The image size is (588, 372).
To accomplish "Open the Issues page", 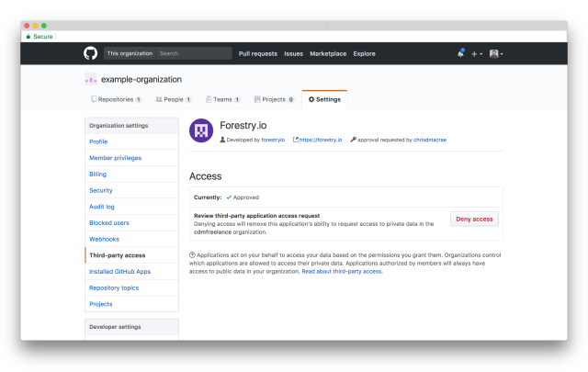I will pos(293,53).
